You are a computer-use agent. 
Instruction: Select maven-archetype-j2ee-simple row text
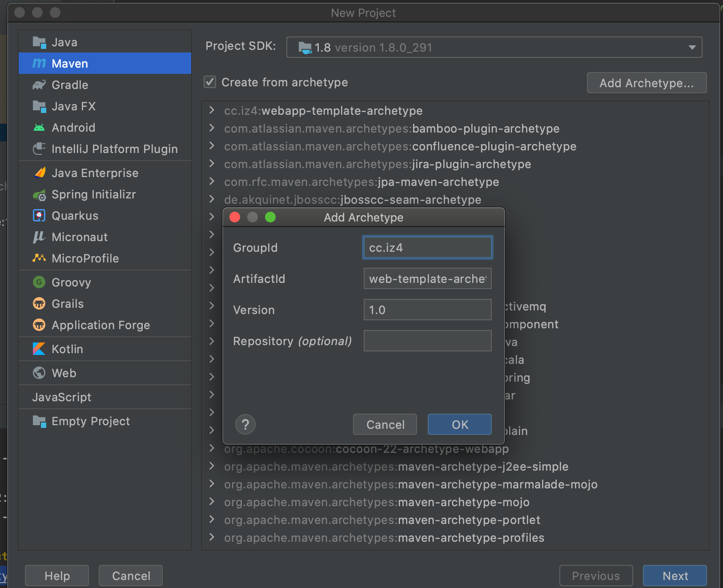click(x=396, y=467)
